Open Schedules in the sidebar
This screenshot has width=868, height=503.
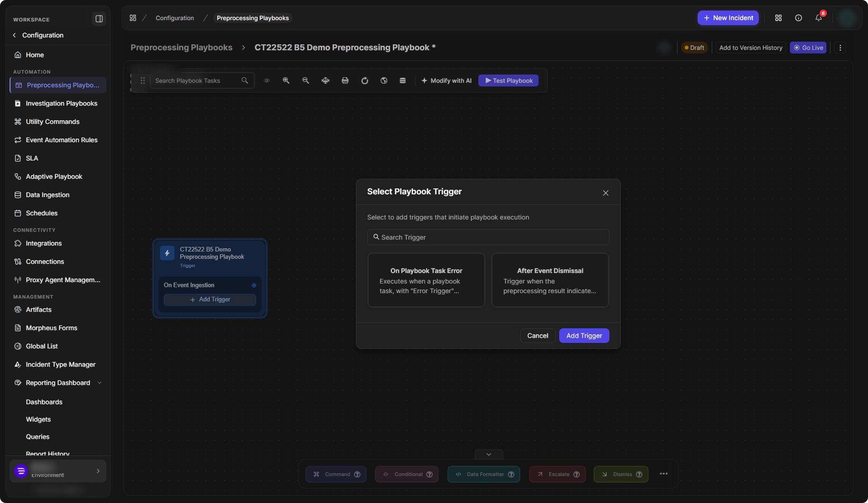pos(58,213)
